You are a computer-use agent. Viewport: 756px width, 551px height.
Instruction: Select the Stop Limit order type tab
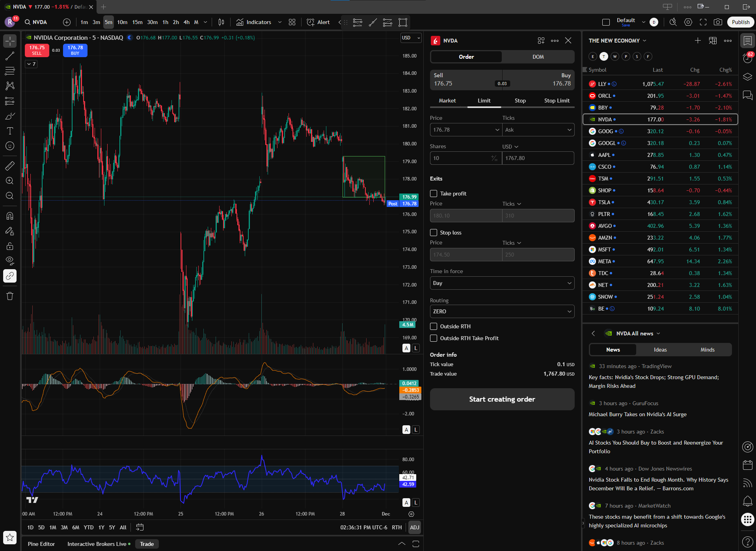coord(557,101)
